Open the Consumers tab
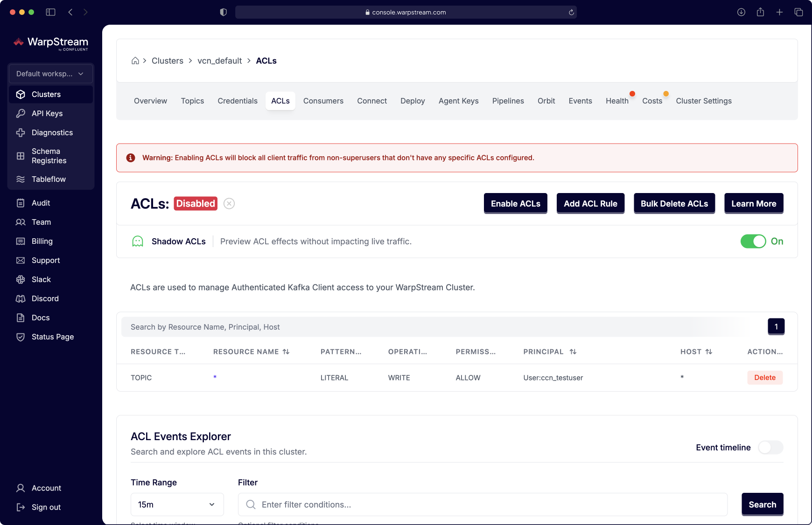The width and height of the screenshot is (812, 525). (x=323, y=101)
